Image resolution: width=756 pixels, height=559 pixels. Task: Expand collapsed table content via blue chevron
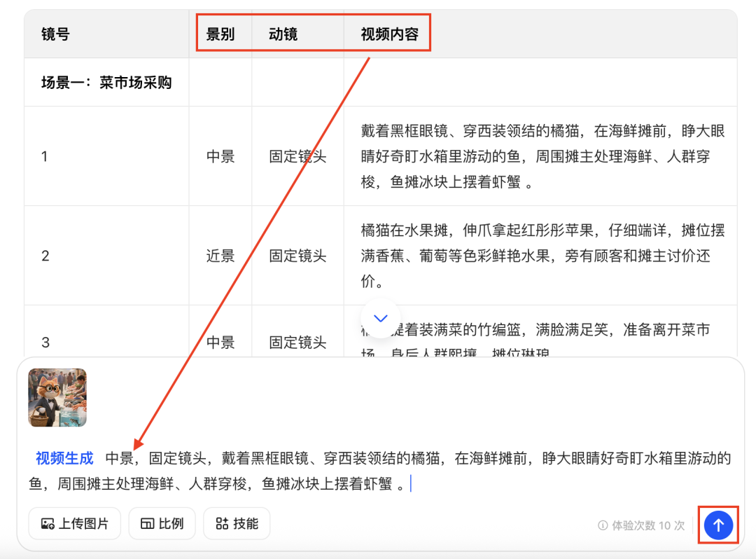[x=380, y=318]
